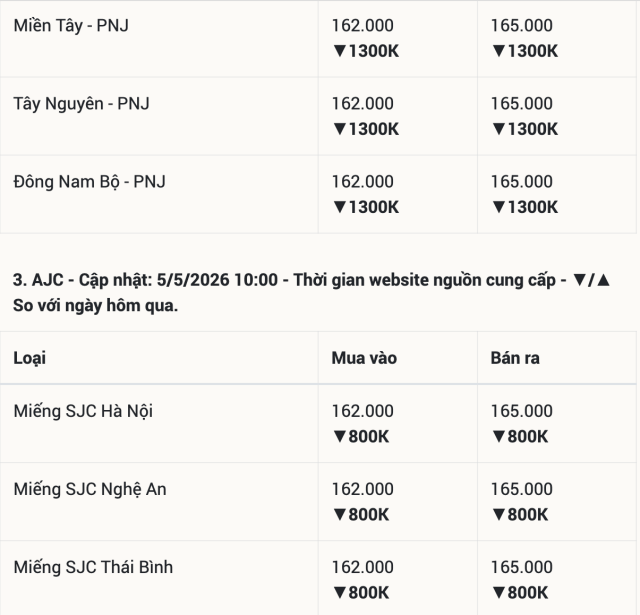640x615 pixels.
Task: Click the Bán ra column header
Action: pyautogui.click(x=515, y=358)
